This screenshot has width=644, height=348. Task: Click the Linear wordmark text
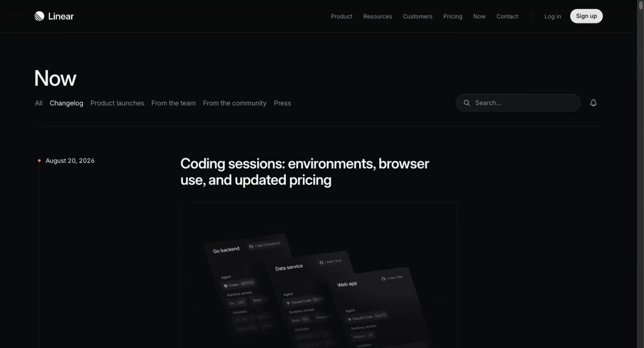click(61, 16)
